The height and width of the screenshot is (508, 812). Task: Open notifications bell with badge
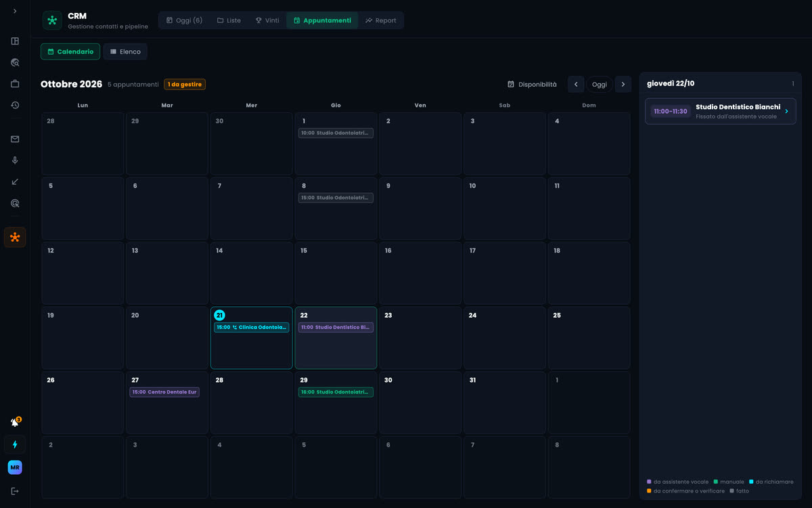point(15,422)
